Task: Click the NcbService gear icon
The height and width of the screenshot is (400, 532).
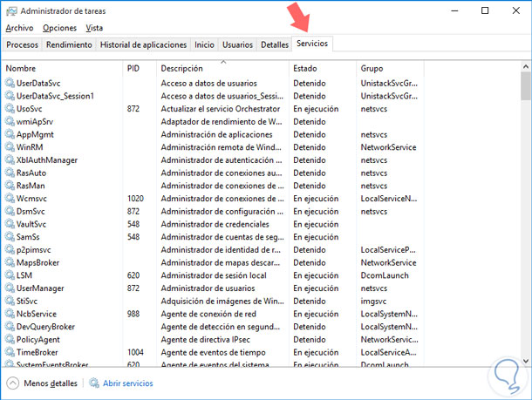Action: pyautogui.click(x=10, y=313)
